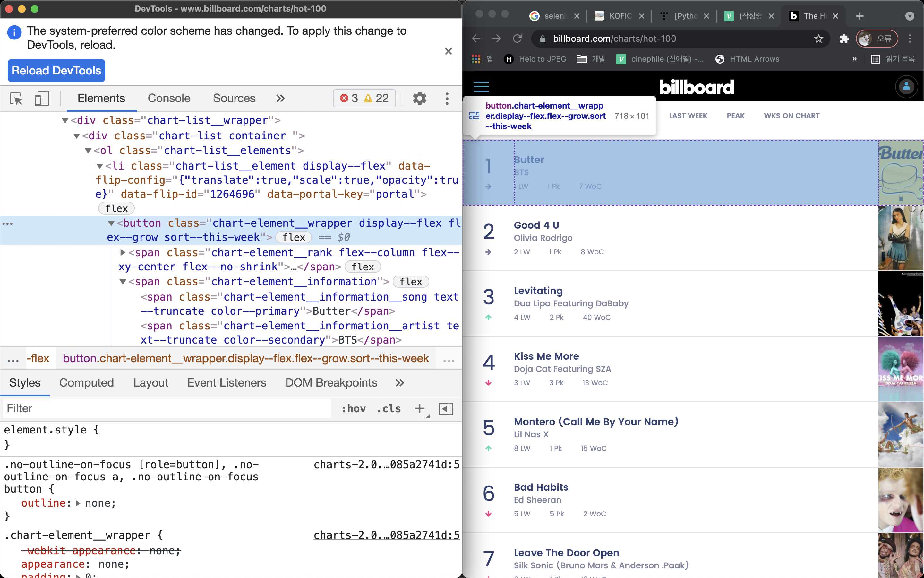Switch to the Console tab
This screenshot has width=924, height=578.
click(169, 99)
